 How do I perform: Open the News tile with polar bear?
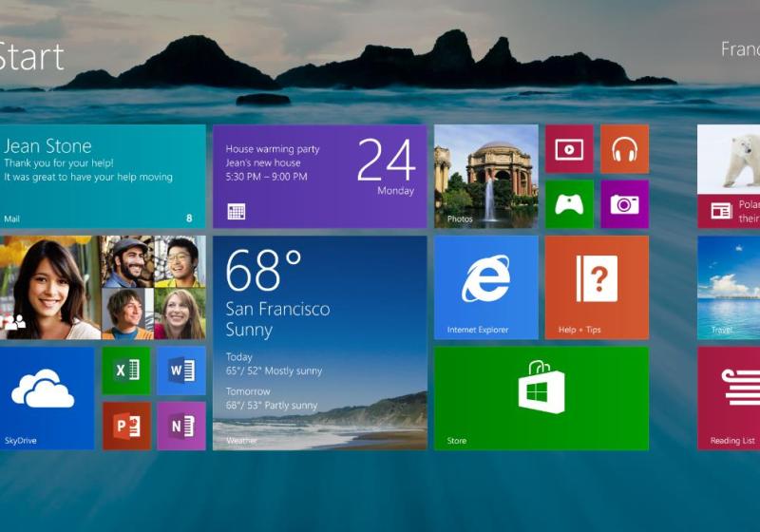729,177
